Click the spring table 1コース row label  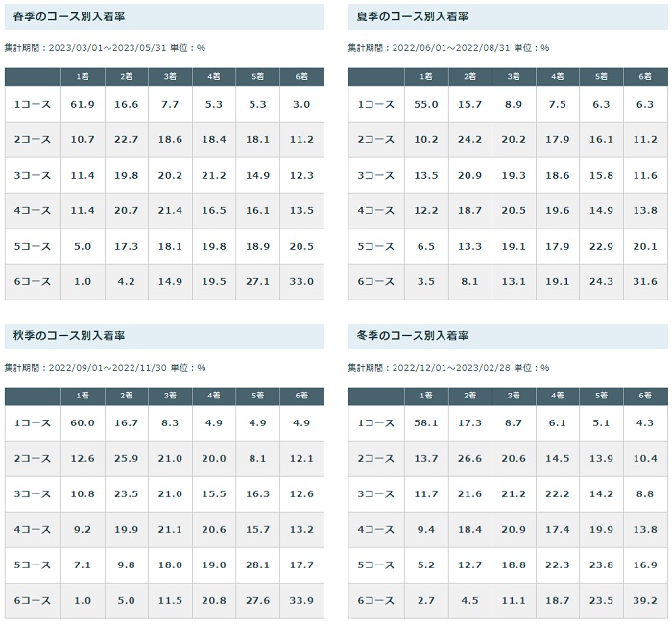coord(33,105)
